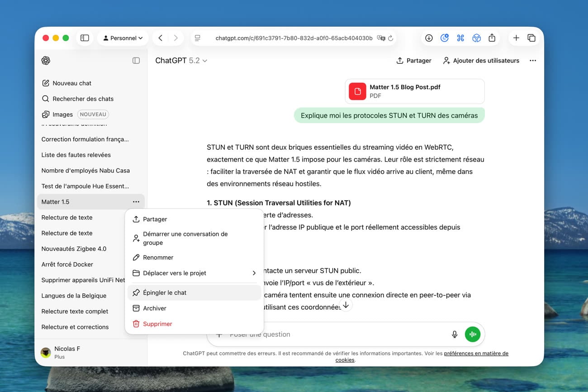Start voice mode with green waveform button
The height and width of the screenshot is (392, 588).
(x=472, y=335)
